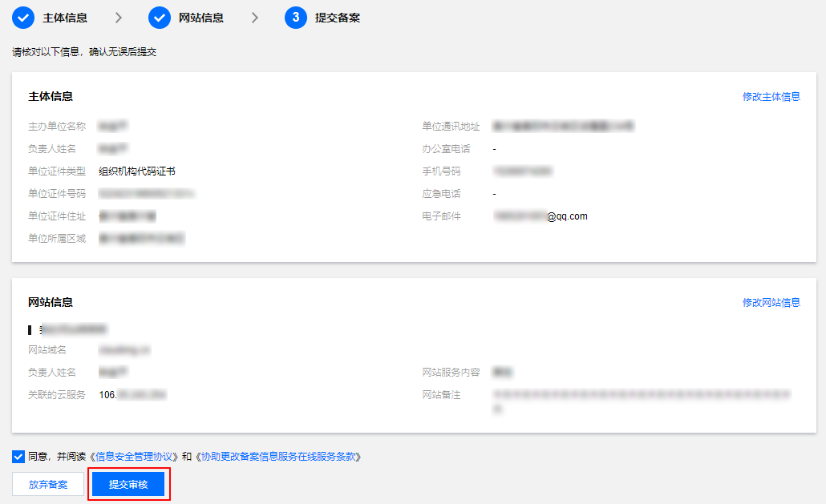The height and width of the screenshot is (504, 826).
Task: Click the 主体信息 card heading
Action: click(51, 96)
